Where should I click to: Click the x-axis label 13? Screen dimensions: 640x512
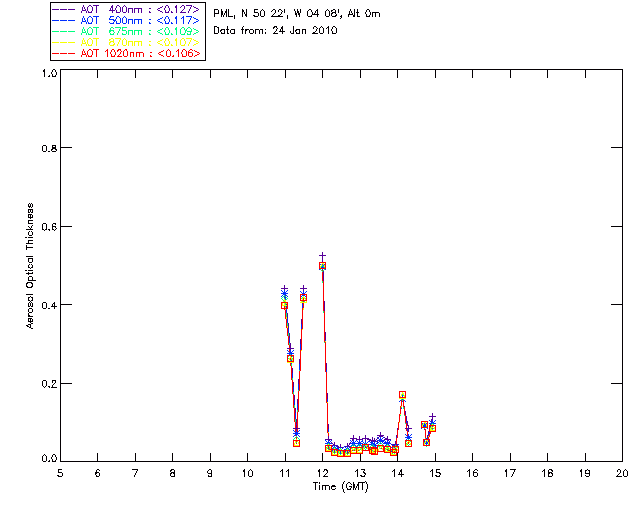pos(360,473)
